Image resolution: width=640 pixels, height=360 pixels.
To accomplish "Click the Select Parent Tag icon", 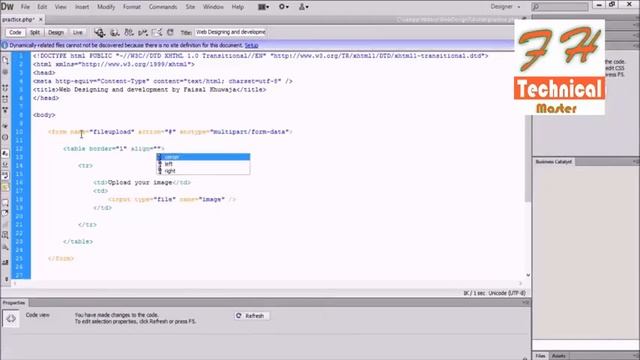I will [x=5, y=126].
